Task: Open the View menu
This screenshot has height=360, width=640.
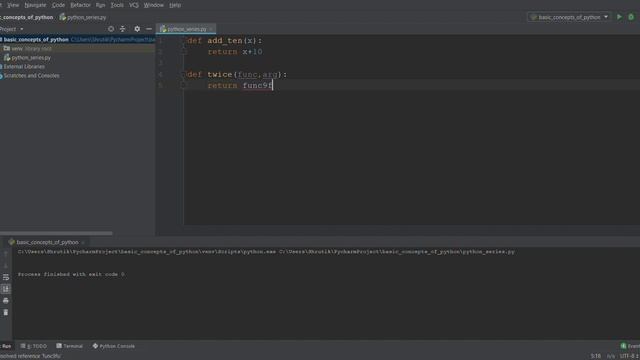Action: tap(13, 5)
